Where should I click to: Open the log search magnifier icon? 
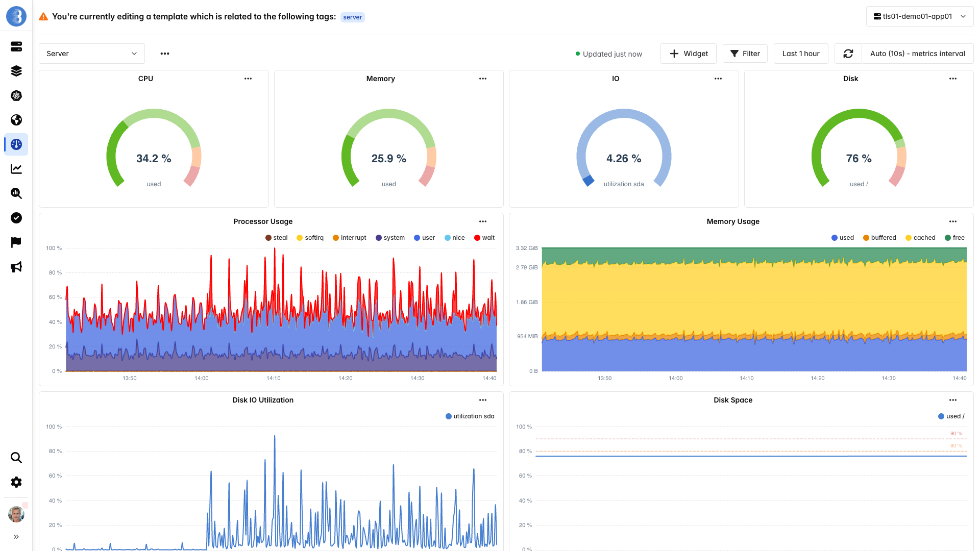tap(16, 193)
